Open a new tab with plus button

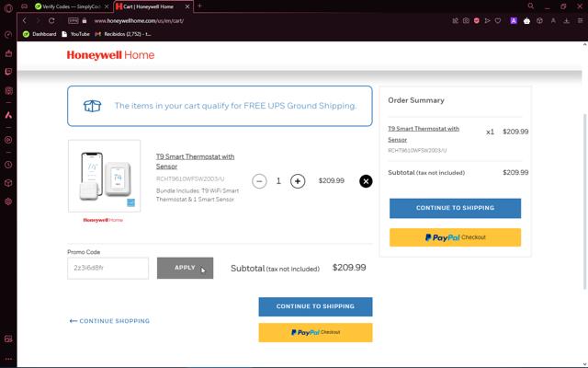tap(199, 6)
